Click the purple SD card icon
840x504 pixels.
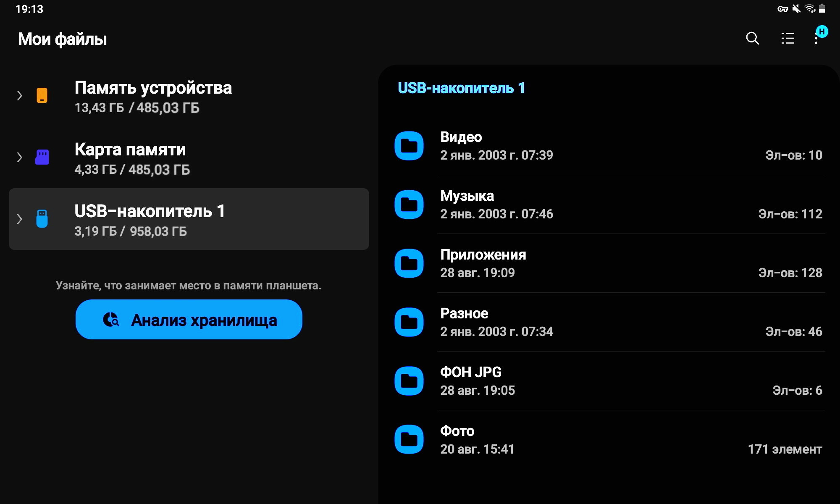pos(42,157)
